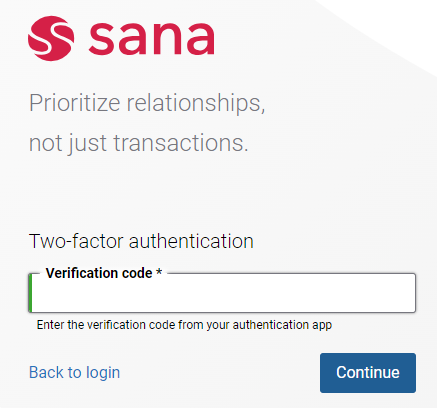This screenshot has width=437, height=408.
Task: Click the required asterisk beside Verification code
Action: (159, 271)
